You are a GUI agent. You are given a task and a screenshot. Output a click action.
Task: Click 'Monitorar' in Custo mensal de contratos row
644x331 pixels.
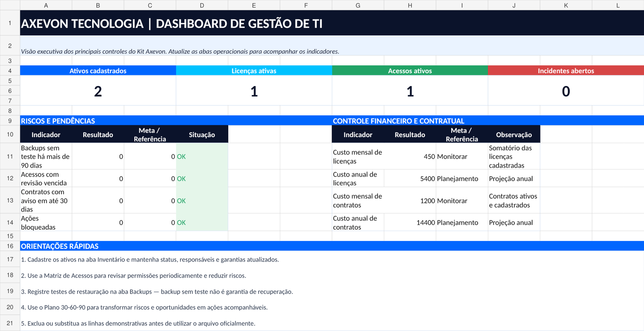pos(462,200)
